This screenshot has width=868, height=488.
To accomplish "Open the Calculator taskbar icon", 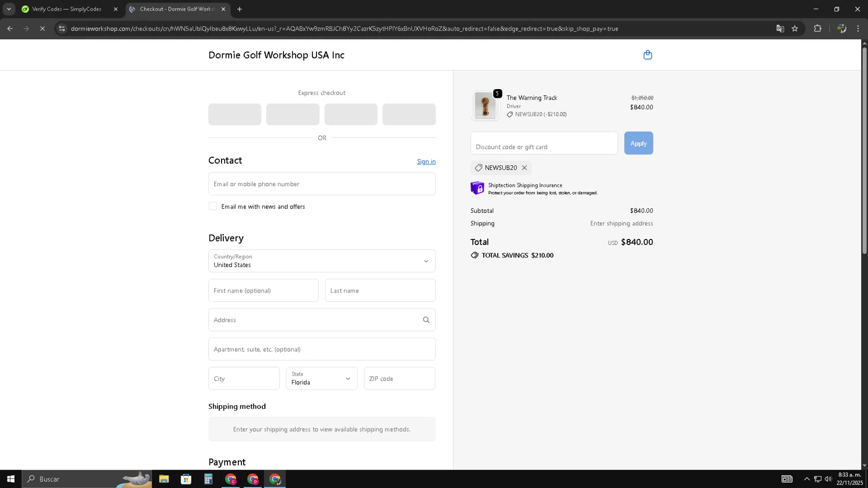I will 208,479.
